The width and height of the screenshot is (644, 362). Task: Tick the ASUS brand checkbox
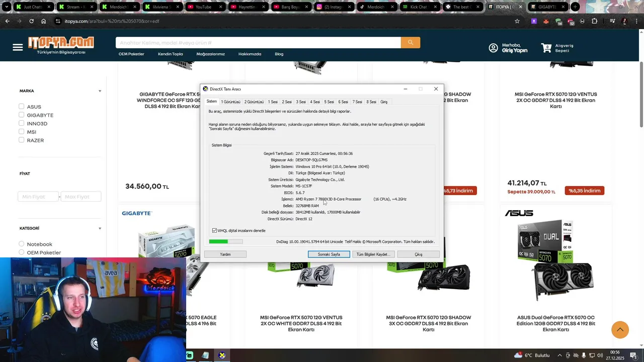pyautogui.click(x=21, y=107)
